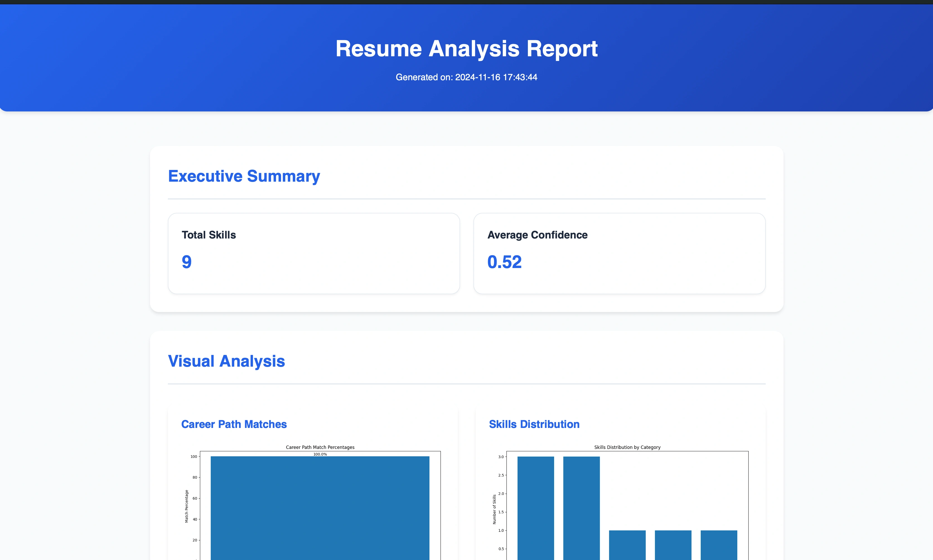Click the last bar in Skills Distribution
This screenshot has width=933, height=560.
[719, 545]
